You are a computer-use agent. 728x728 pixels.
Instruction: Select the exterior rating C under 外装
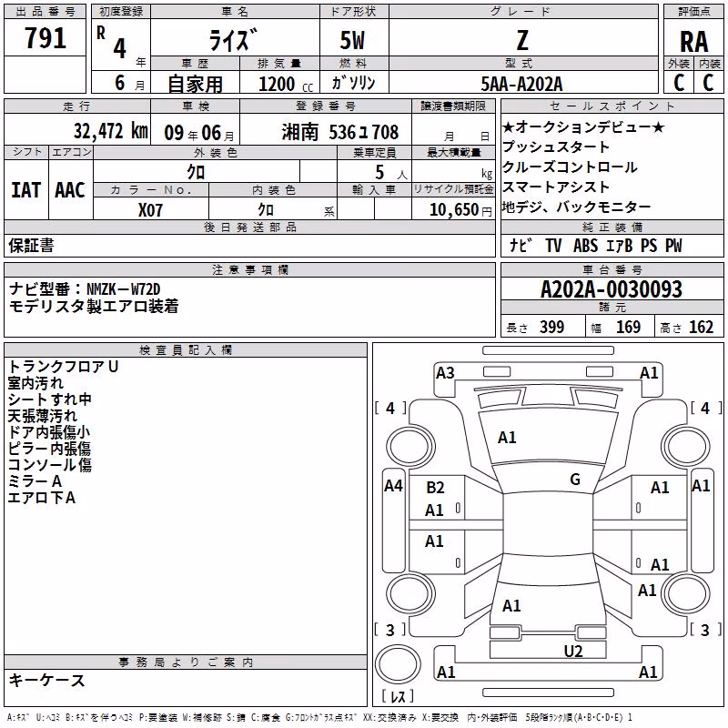pyautogui.click(x=679, y=83)
